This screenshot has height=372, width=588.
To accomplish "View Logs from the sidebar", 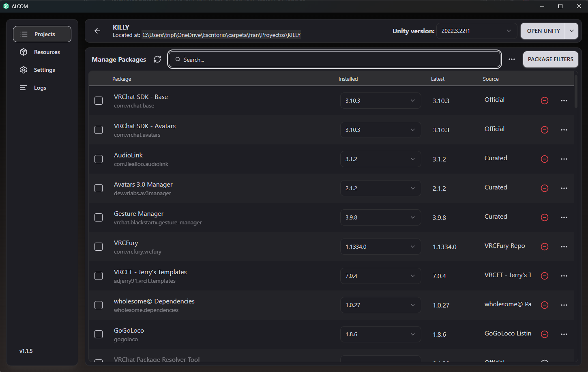I will click(42, 88).
